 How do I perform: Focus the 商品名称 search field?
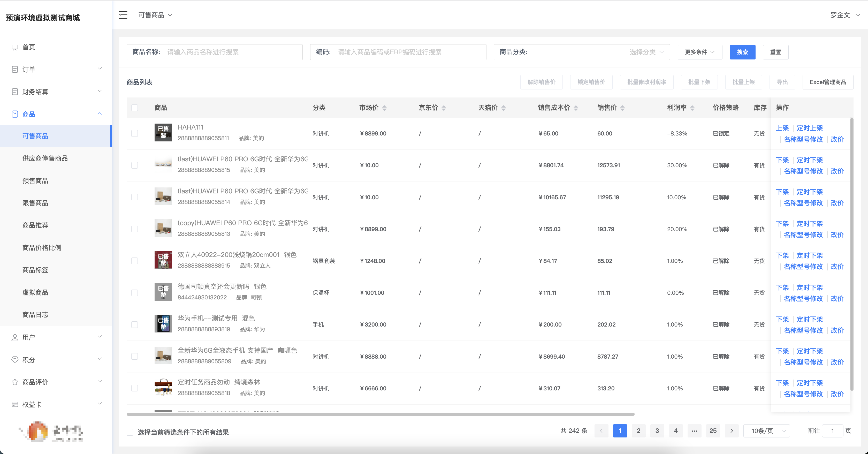215,52
